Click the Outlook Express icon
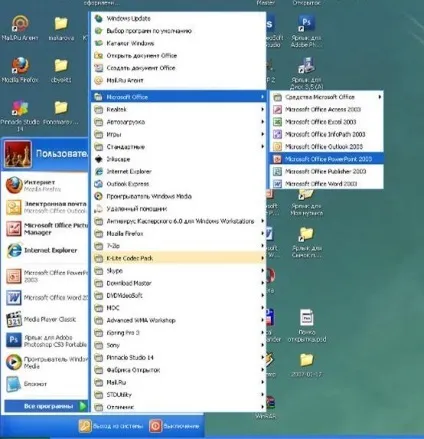Image resolution: width=424 pixels, height=439 pixels. [98, 184]
